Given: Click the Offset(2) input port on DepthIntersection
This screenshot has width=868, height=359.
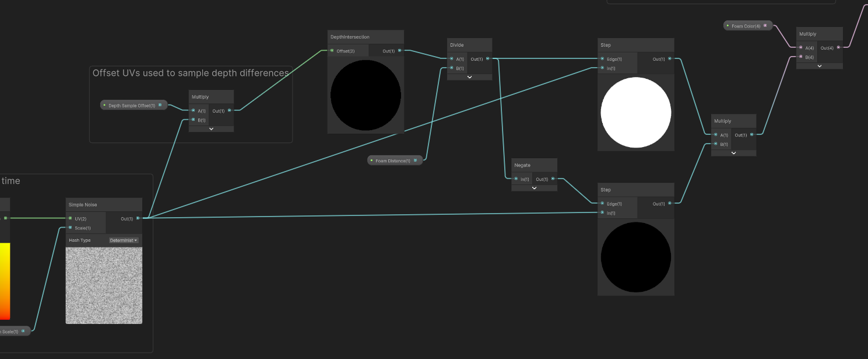Looking at the screenshot, I should coord(332,51).
